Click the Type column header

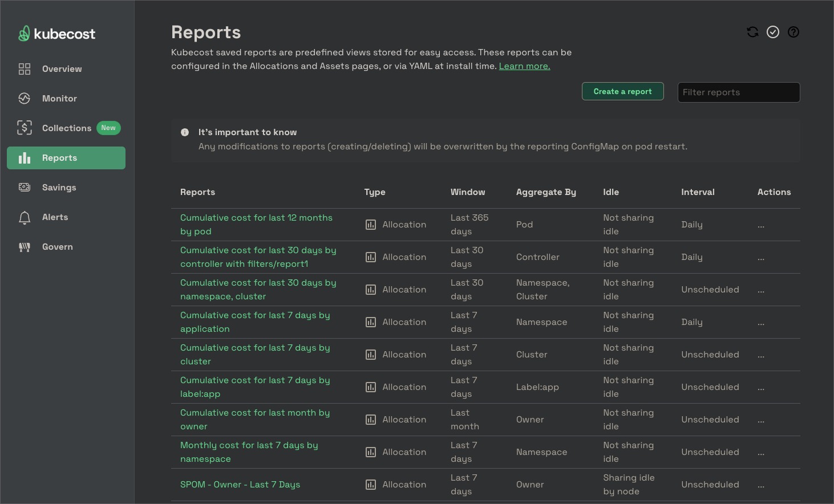[x=375, y=192]
